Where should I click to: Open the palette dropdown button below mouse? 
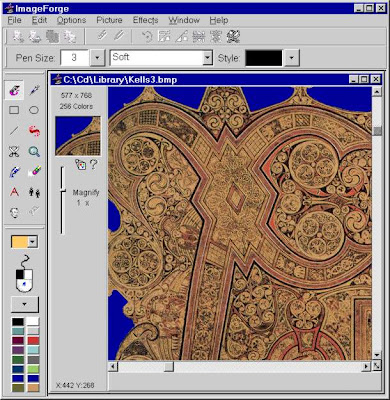[25, 304]
